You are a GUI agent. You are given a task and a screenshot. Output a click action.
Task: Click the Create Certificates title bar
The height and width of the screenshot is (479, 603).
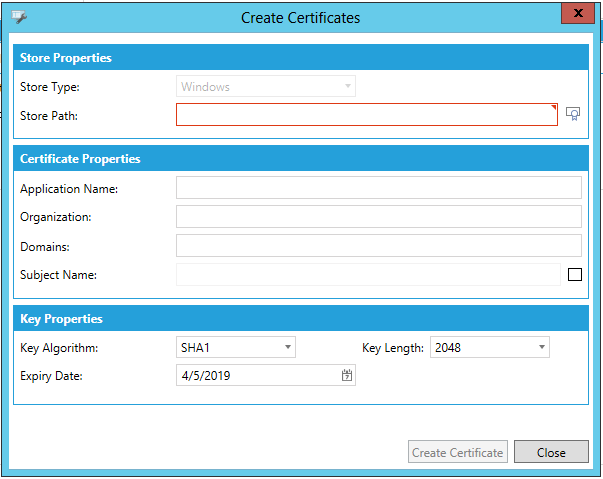tap(300, 18)
